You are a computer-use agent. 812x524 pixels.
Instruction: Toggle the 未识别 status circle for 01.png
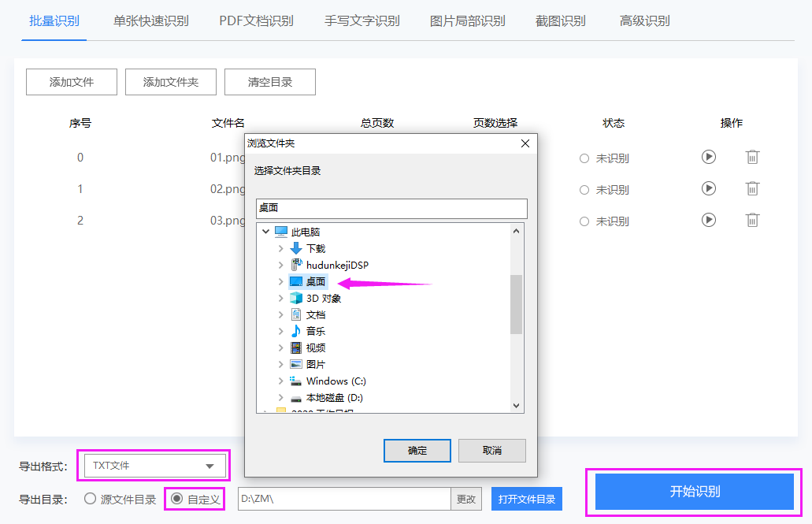(584, 158)
